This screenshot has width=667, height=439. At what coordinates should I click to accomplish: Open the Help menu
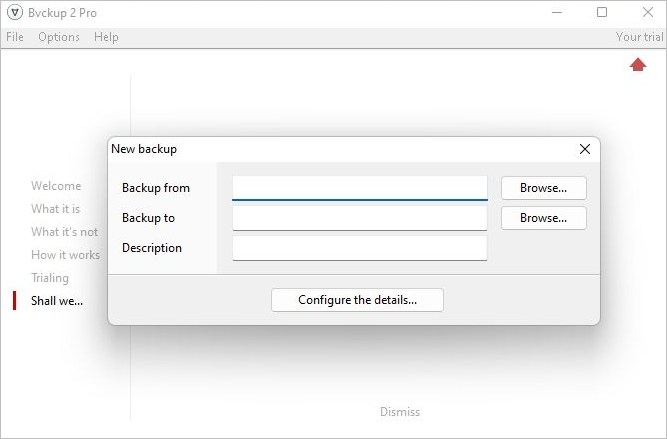pyautogui.click(x=106, y=37)
